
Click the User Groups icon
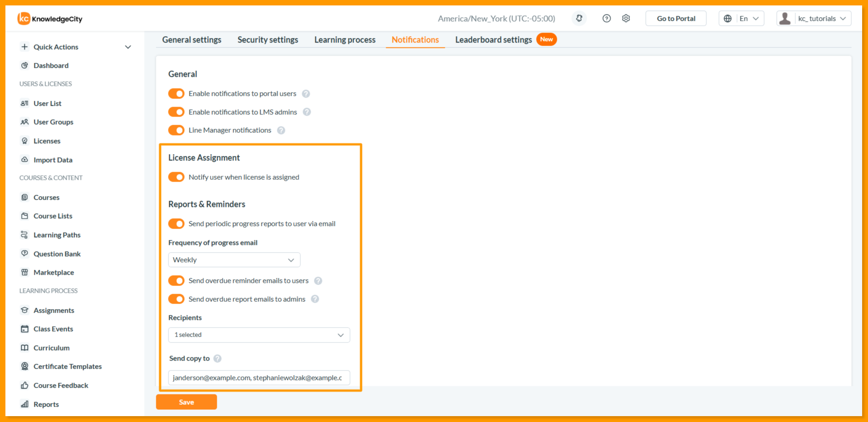pos(25,122)
